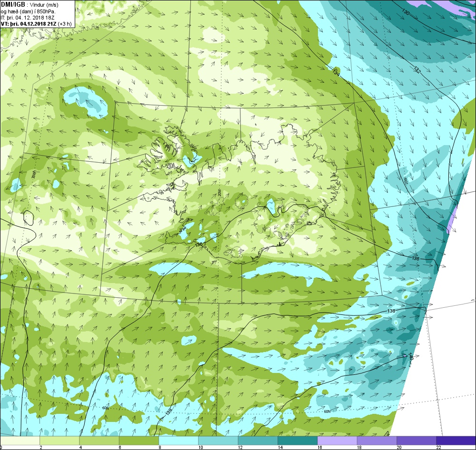Click the legend value label "6"
This screenshot has width=476, height=450.
[120, 447]
